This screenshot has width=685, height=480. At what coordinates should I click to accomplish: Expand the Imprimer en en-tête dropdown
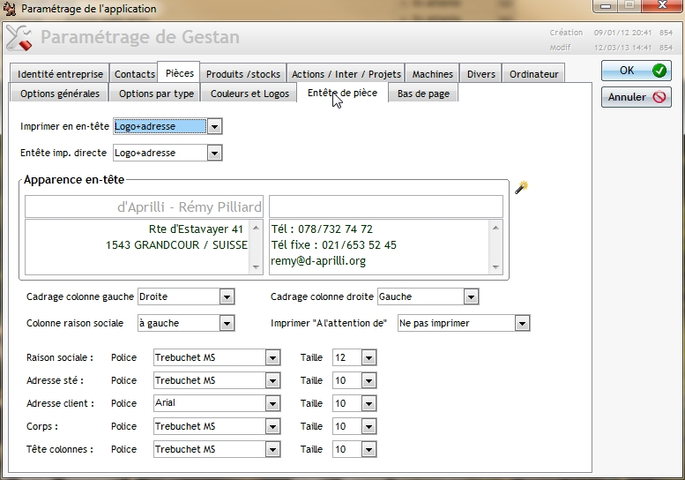pyautogui.click(x=214, y=127)
